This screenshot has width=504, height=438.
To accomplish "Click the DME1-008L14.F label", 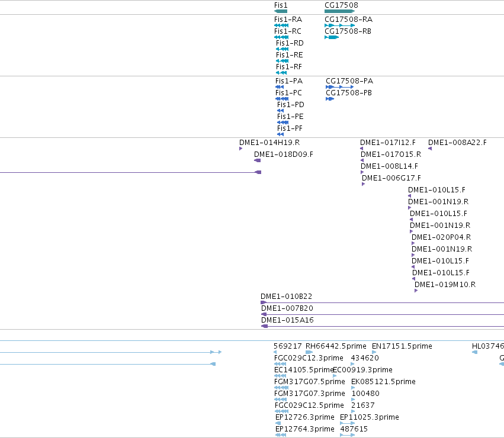I will pyautogui.click(x=389, y=166).
